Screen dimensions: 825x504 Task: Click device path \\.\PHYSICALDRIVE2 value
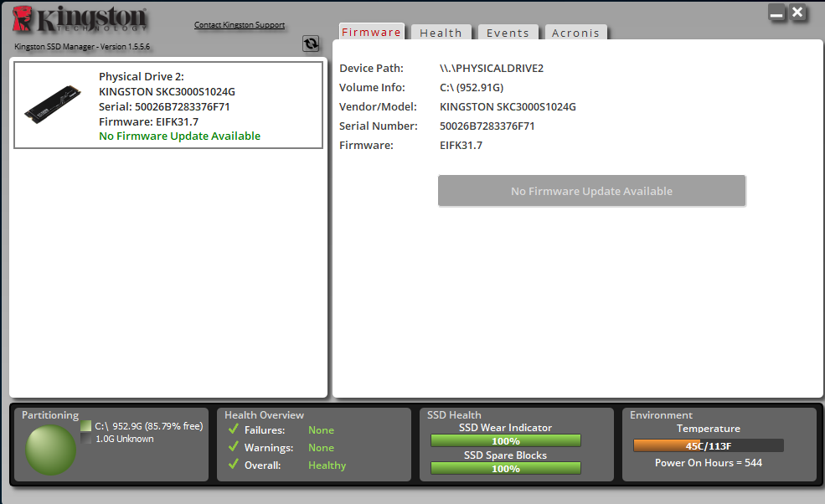pos(492,69)
